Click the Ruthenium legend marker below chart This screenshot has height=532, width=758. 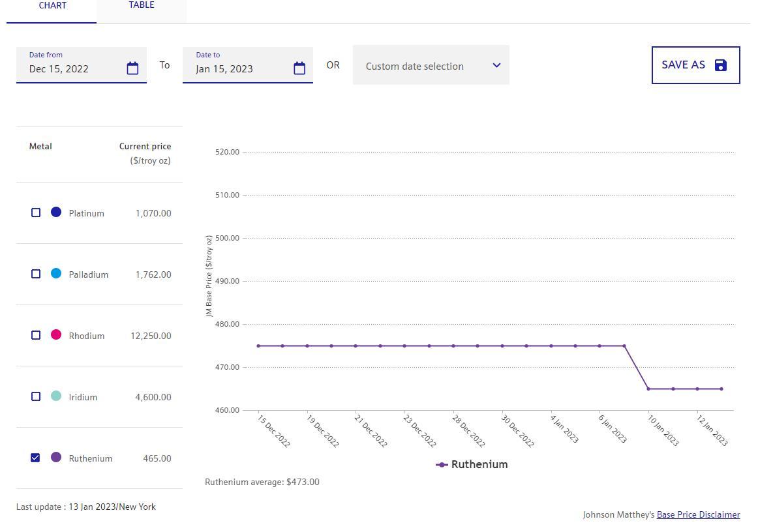[442, 465]
